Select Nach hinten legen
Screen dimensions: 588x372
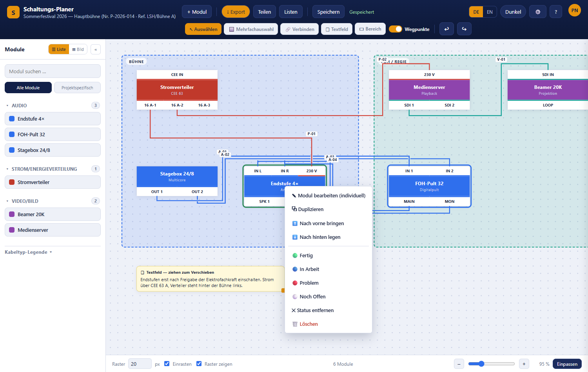click(328, 237)
